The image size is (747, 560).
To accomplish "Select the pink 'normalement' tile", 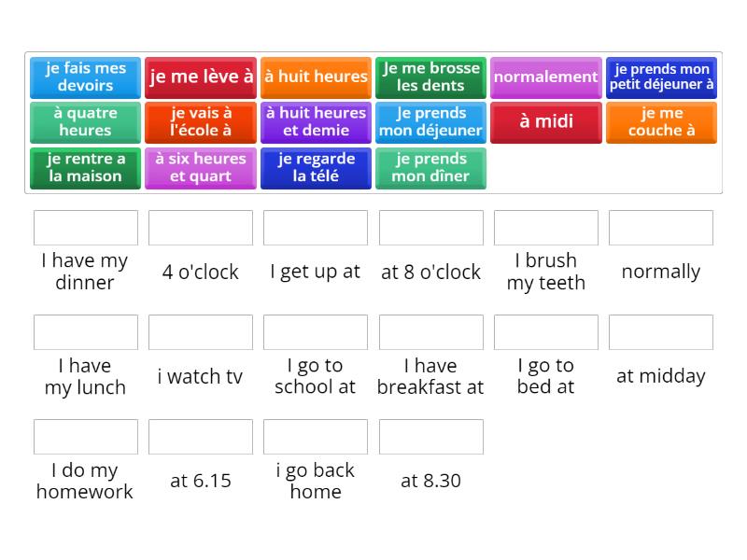I will (x=546, y=77).
